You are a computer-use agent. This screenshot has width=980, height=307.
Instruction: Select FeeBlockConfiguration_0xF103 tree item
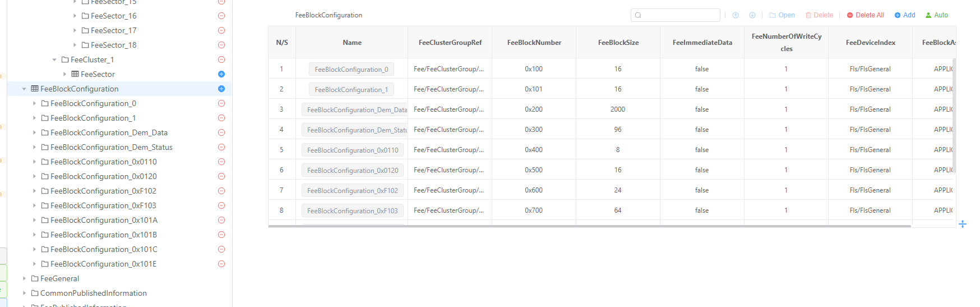pyautogui.click(x=103, y=205)
